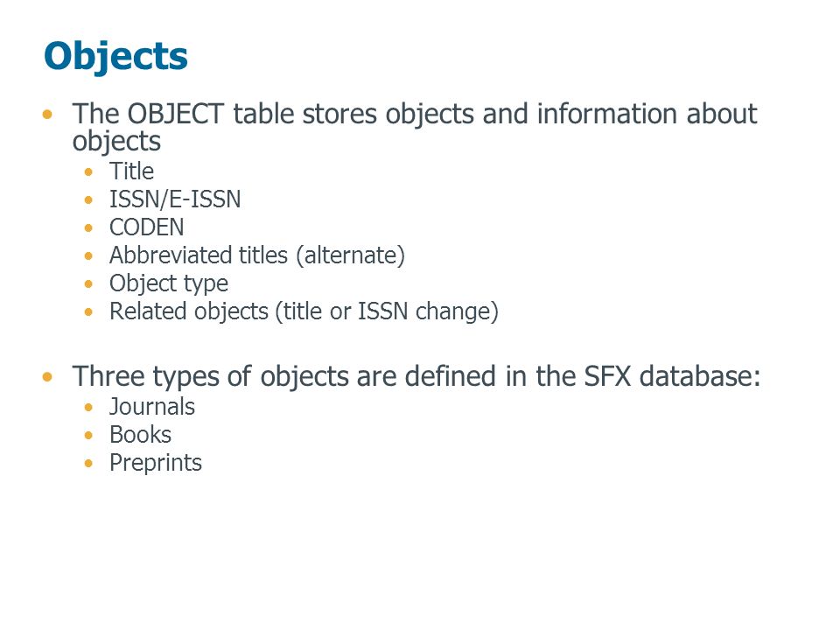Select the Journals bullet item
The image size is (840, 630).
coord(152,407)
